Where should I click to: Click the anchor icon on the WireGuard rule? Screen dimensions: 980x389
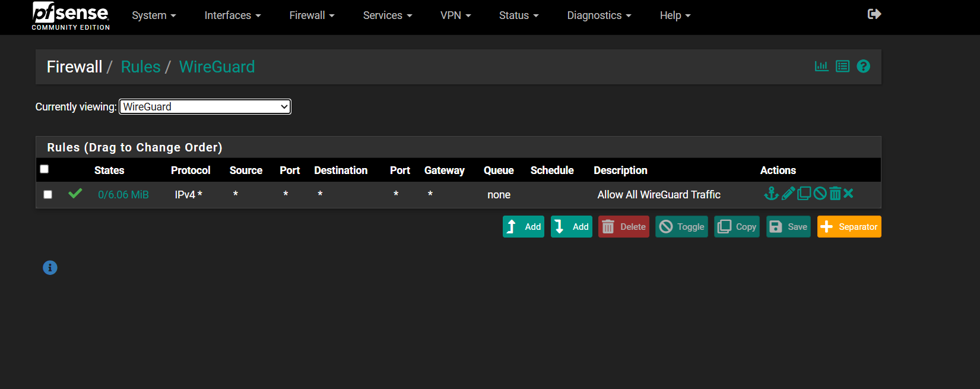pos(771,194)
